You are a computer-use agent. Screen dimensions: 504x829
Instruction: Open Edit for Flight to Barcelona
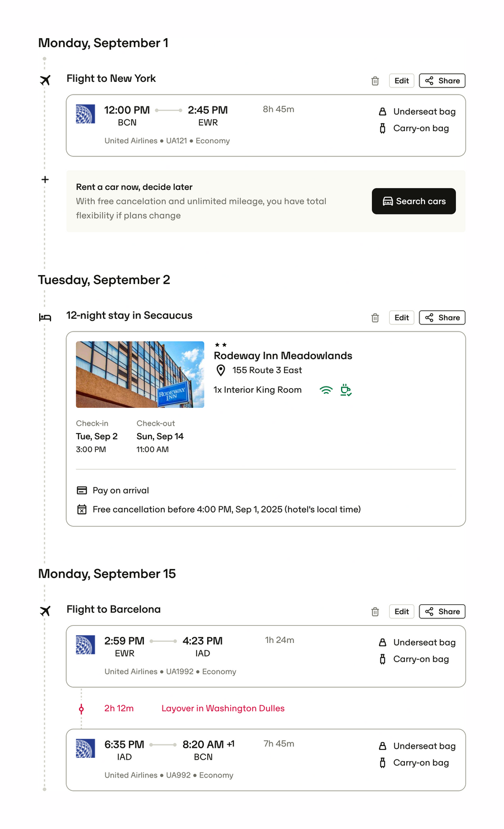coord(402,611)
